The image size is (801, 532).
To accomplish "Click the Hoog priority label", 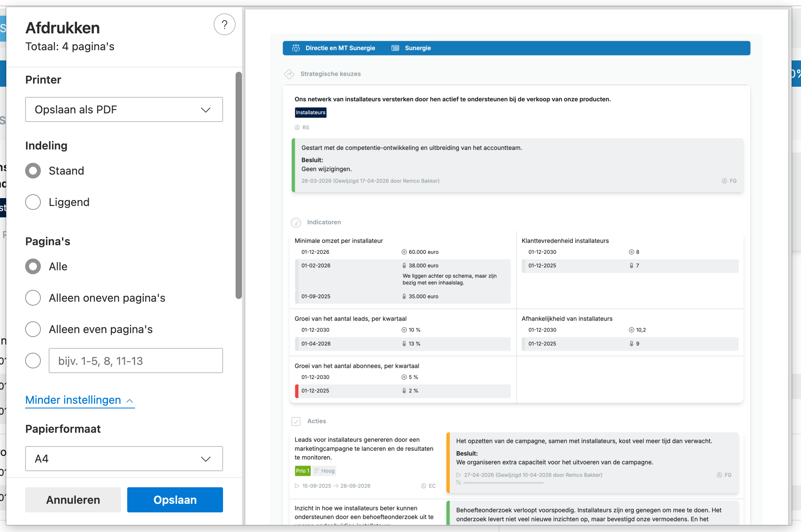I will click(x=328, y=471).
